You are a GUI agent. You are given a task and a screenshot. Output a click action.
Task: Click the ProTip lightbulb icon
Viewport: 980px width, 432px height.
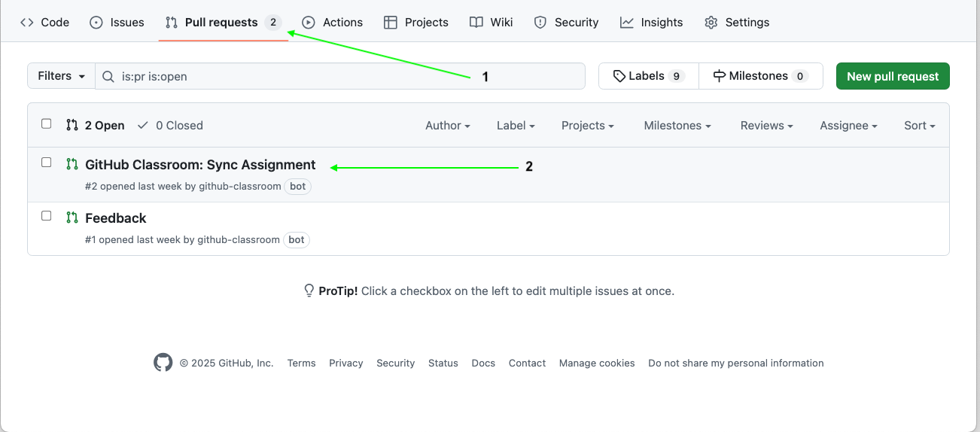pos(309,291)
